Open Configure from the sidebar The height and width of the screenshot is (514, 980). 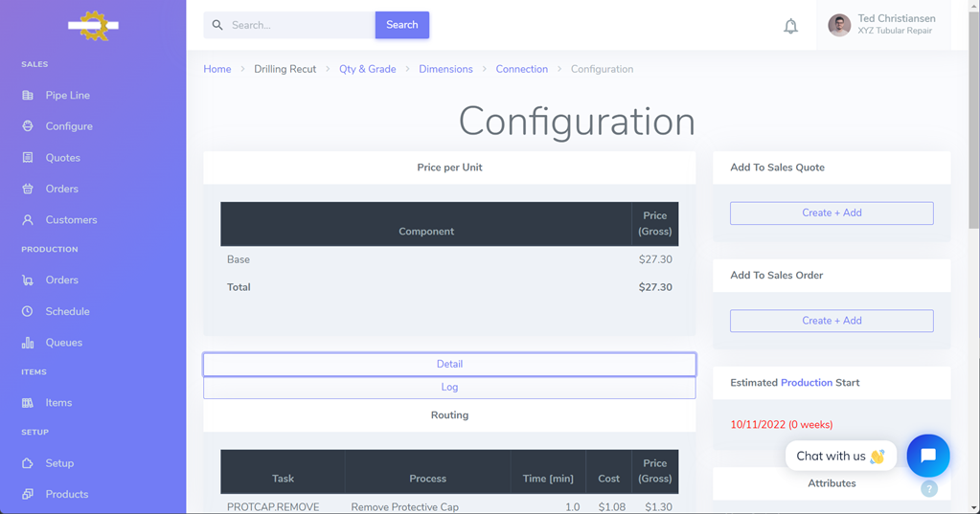coord(69,126)
